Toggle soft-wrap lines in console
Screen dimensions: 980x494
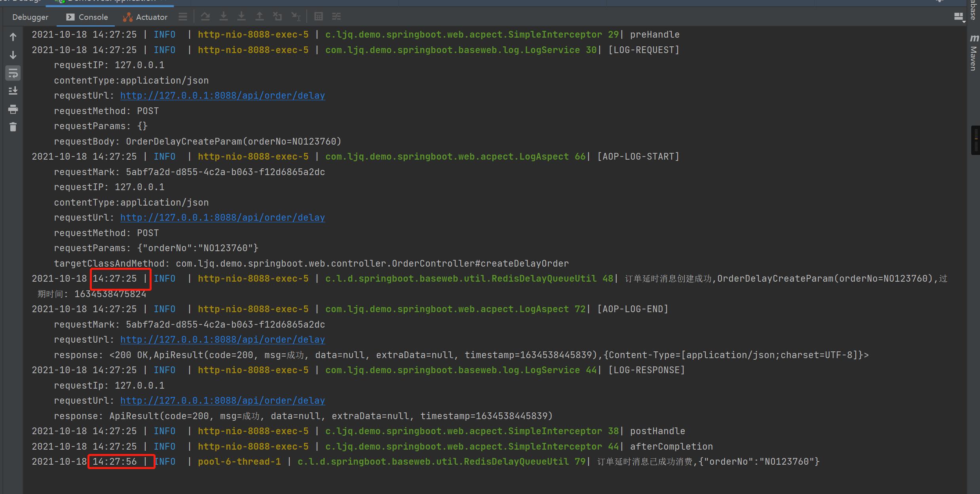tap(13, 73)
